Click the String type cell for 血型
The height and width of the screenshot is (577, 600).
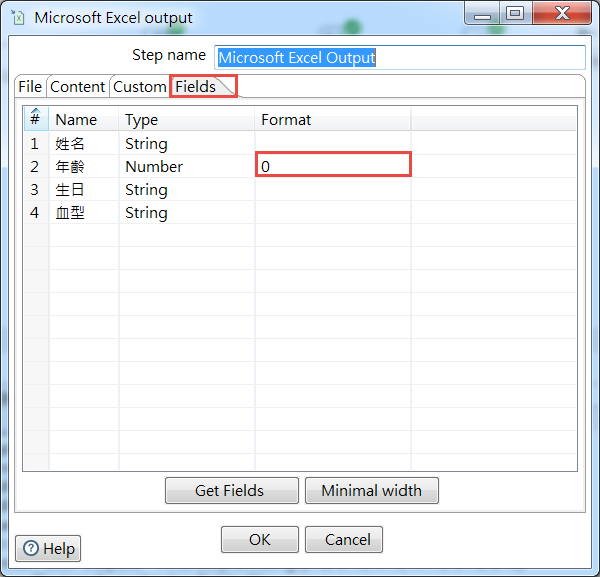tap(187, 212)
